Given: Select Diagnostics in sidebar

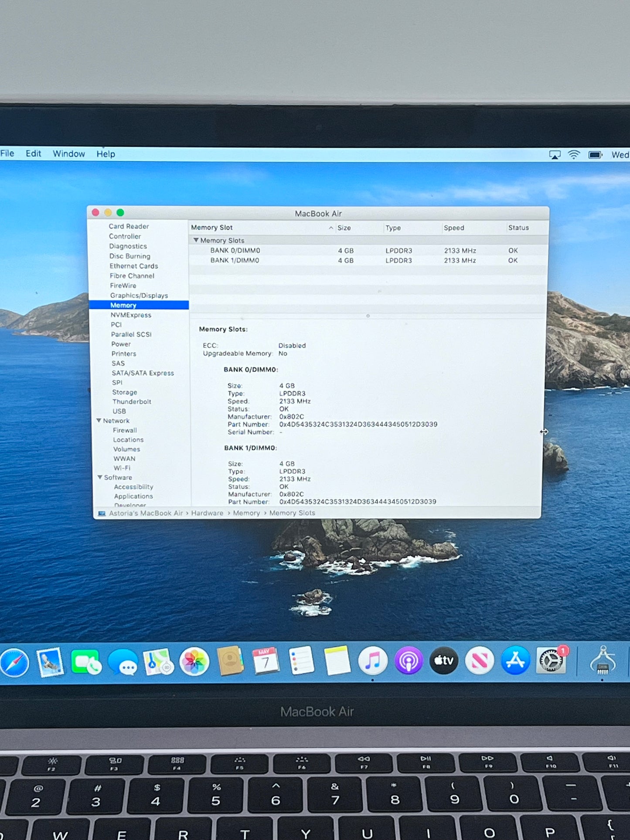Looking at the screenshot, I should point(128,246).
